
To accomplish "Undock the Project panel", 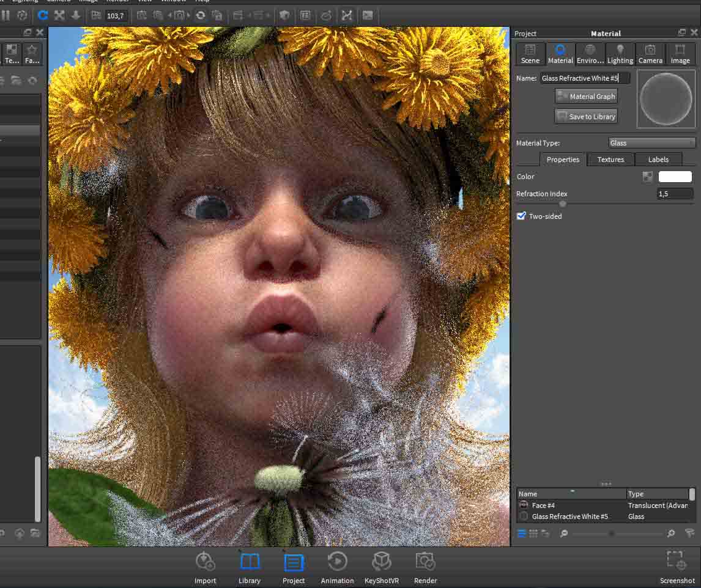I will click(682, 32).
